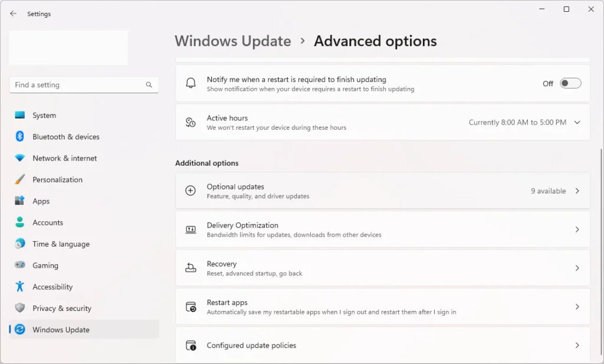Expand Active hours chevron

click(x=577, y=122)
